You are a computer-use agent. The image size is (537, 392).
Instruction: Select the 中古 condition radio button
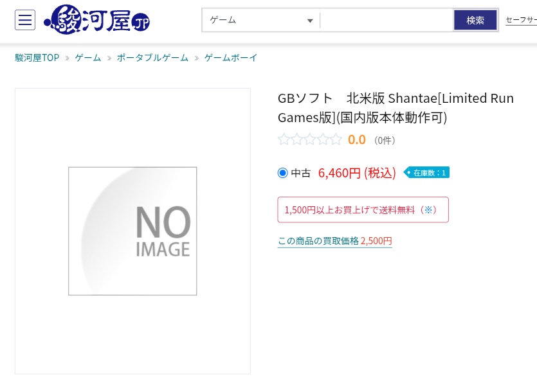point(282,173)
